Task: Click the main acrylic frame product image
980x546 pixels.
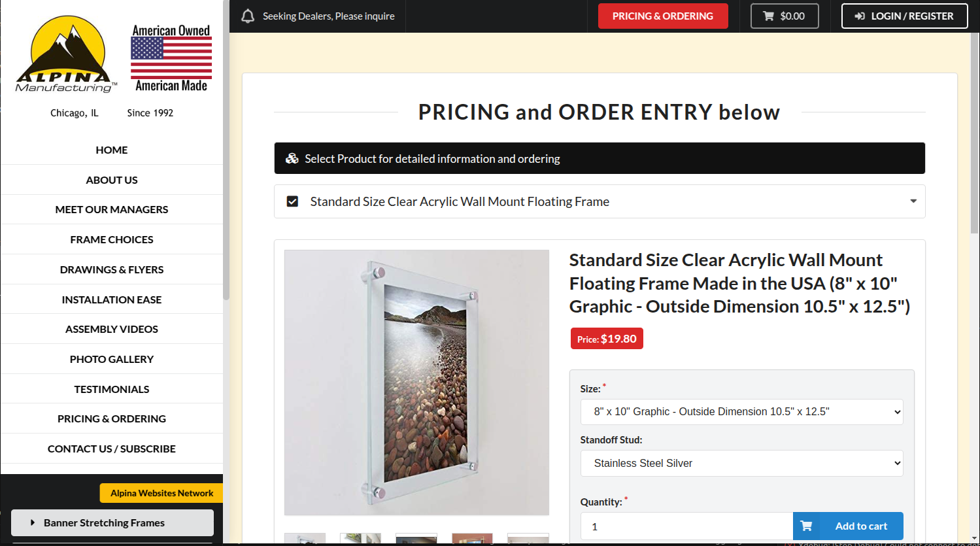Action: pos(416,383)
